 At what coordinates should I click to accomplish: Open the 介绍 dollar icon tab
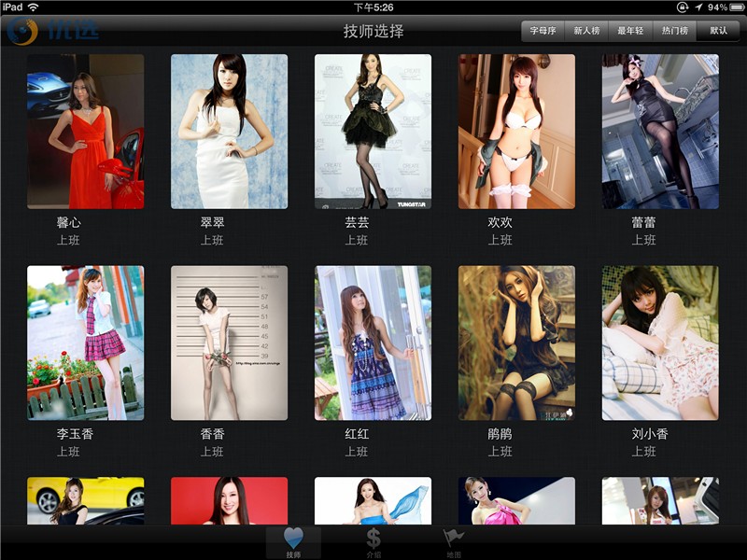point(373,543)
